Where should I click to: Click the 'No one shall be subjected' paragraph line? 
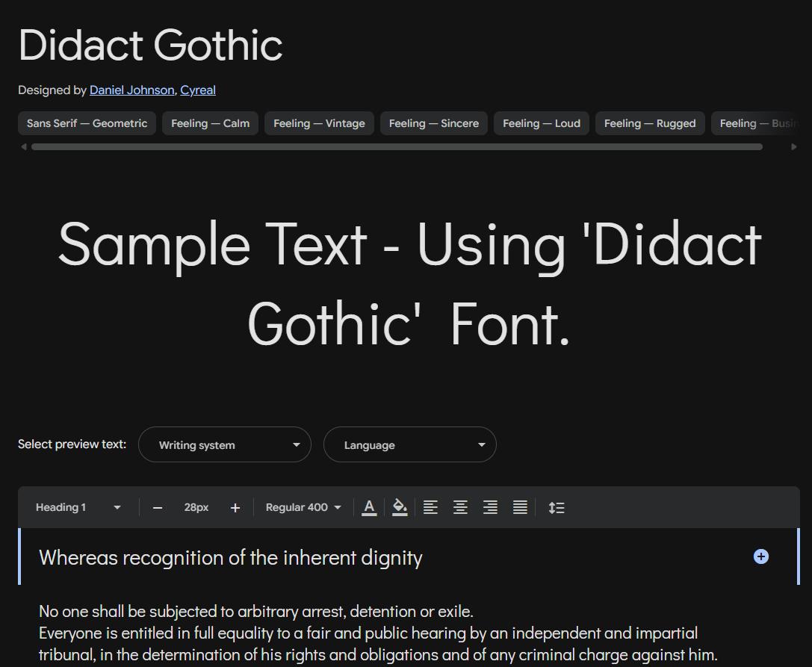[255, 612]
